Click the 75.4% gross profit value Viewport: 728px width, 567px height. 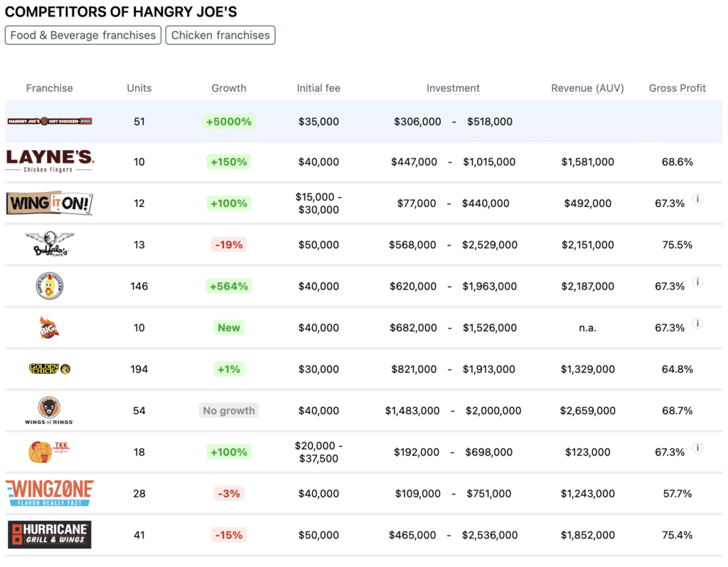click(x=678, y=535)
